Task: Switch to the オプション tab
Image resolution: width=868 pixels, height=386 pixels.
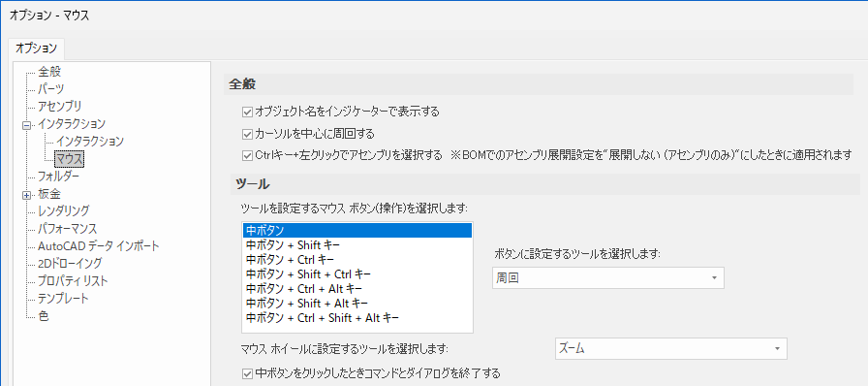Action: 36,48
